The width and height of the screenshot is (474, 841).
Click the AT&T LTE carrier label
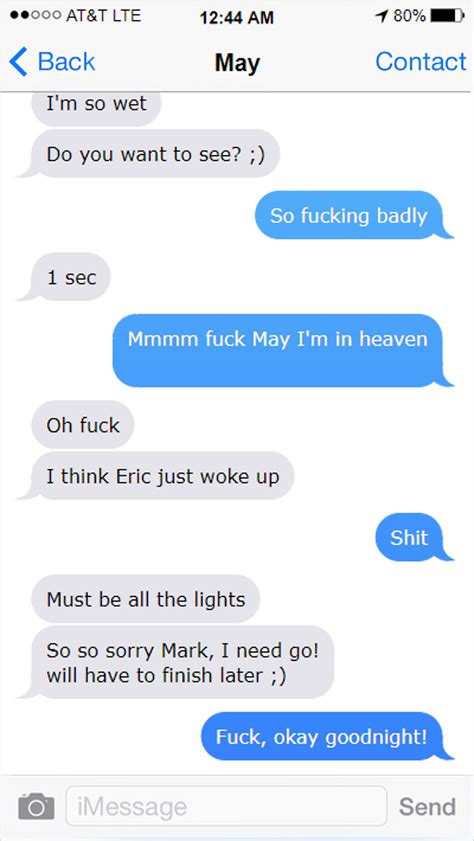pos(103,16)
